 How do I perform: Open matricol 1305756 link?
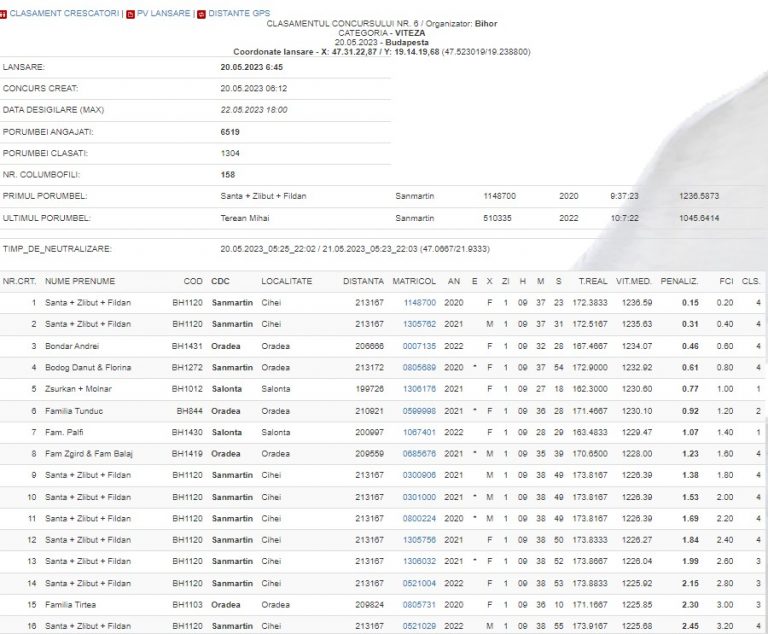[420, 540]
